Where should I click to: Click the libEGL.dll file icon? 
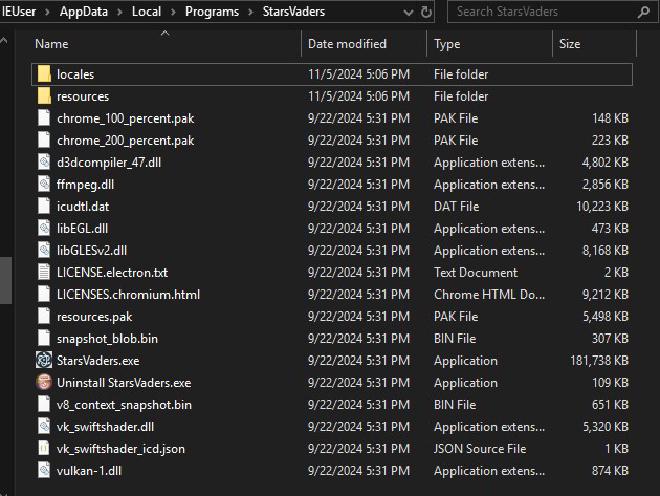[x=44, y=228]
